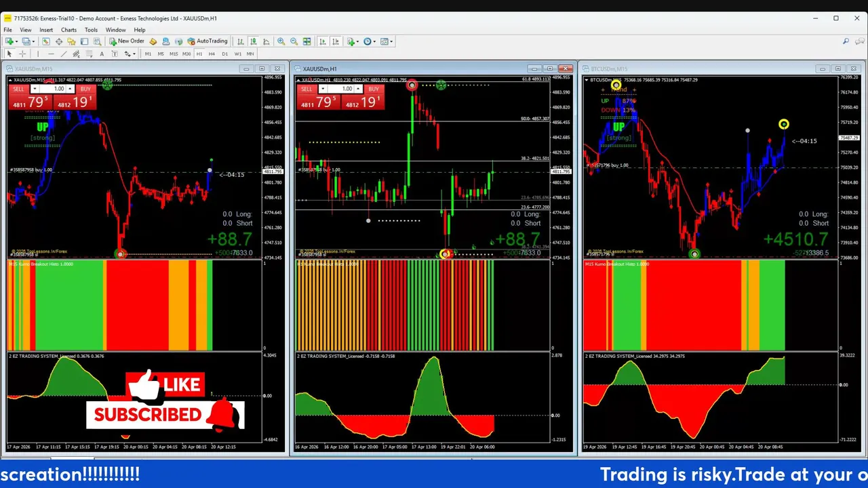This screenshot has height=488, width=868.
Task: Draw a vertical line tool
Action: (38, 54)
